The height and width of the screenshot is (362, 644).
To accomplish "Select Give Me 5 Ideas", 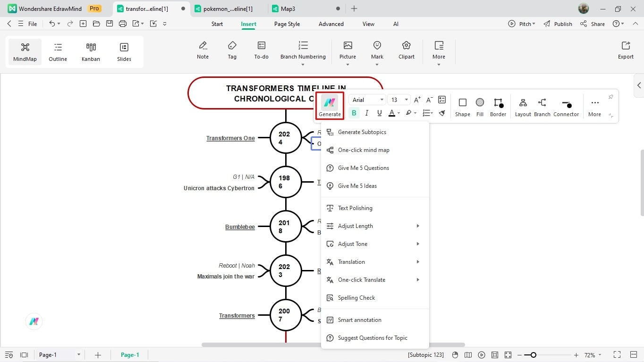I will pyautogui.click(x=375, y=186).
